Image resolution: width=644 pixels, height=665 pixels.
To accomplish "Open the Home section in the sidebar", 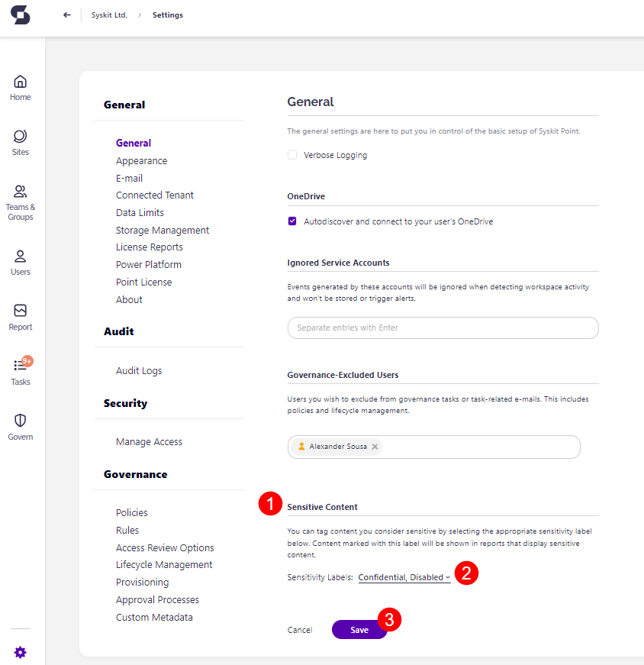I will [x=20, y=86].
